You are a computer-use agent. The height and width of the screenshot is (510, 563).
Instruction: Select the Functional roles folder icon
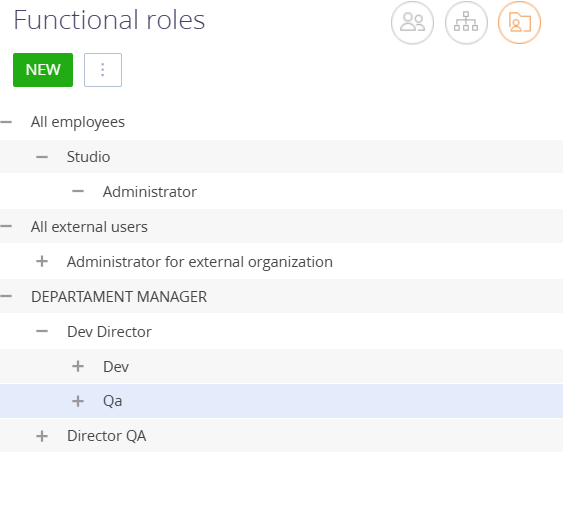pyautogui.click(x=519, y=23)
